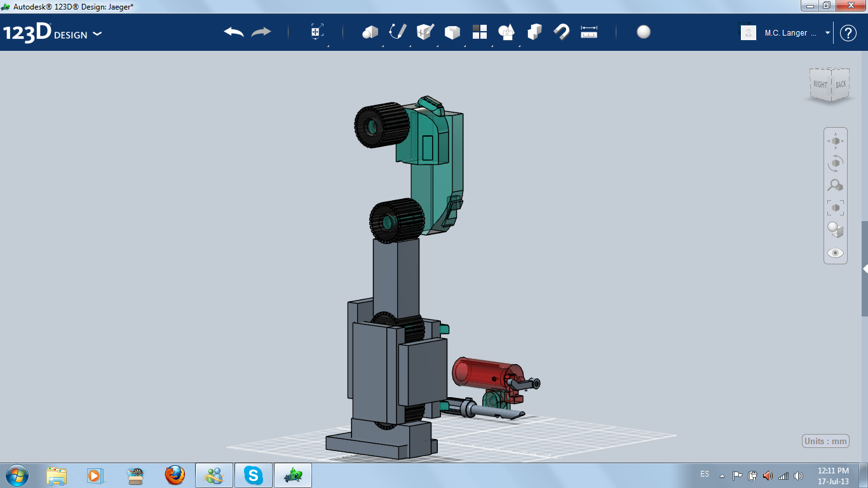This screenshot has height=488, width=868.
Task: Toggle the show/hide eye icon
Action: point(836,253)
